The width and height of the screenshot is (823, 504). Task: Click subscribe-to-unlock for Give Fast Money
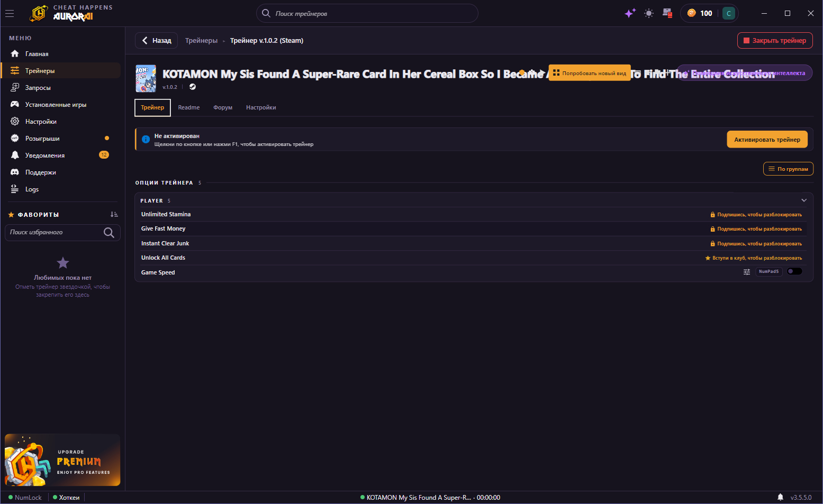tap(756, 229)
